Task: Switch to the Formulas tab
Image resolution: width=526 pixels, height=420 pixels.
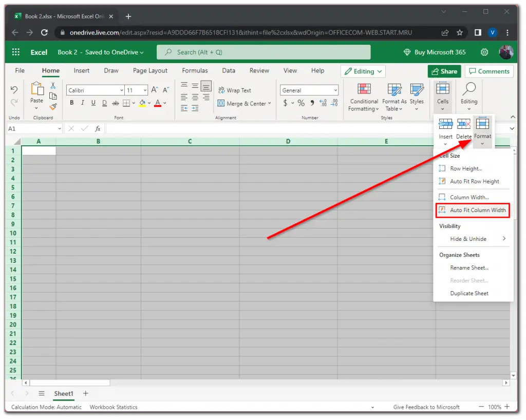Action: (195, 71)
